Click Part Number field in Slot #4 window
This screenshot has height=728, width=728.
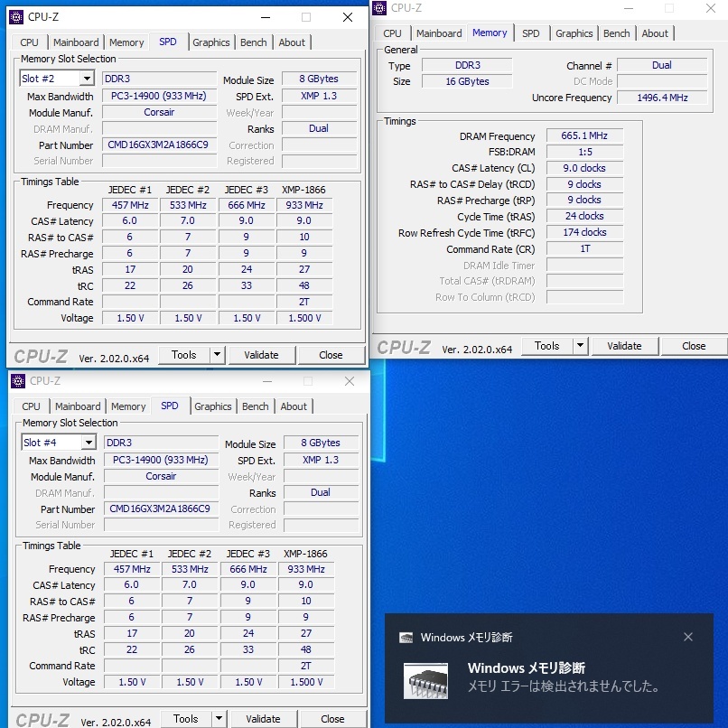(x=161, y=509)
